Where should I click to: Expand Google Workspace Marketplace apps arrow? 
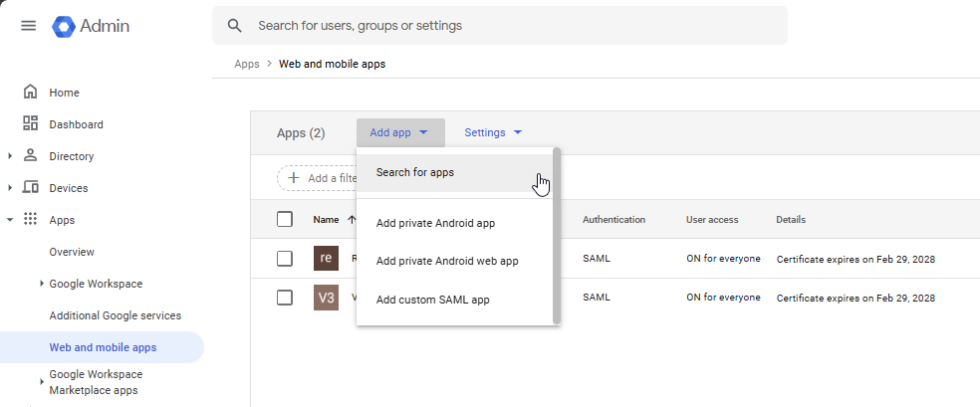(x=42, y=381)
